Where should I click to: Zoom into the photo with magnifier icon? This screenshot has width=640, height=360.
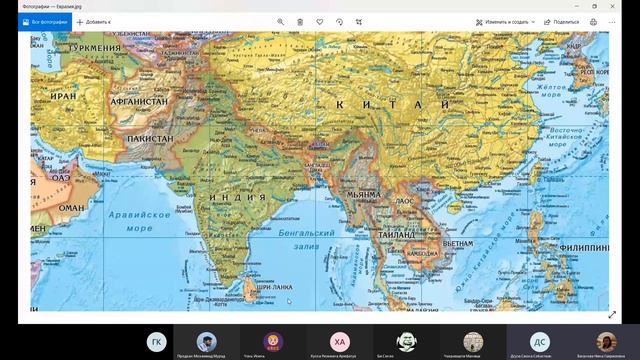[280, 22]
